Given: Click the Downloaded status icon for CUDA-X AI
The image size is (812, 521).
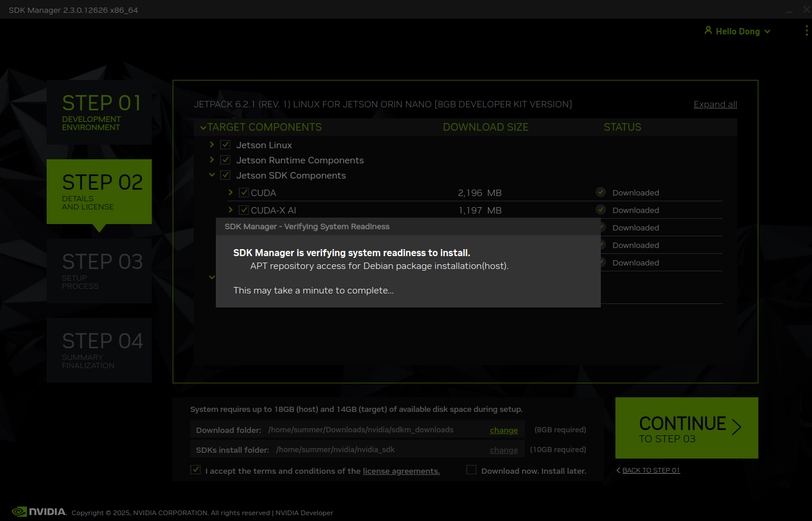Looking at the screenshot, I should (x=601, y=209).
